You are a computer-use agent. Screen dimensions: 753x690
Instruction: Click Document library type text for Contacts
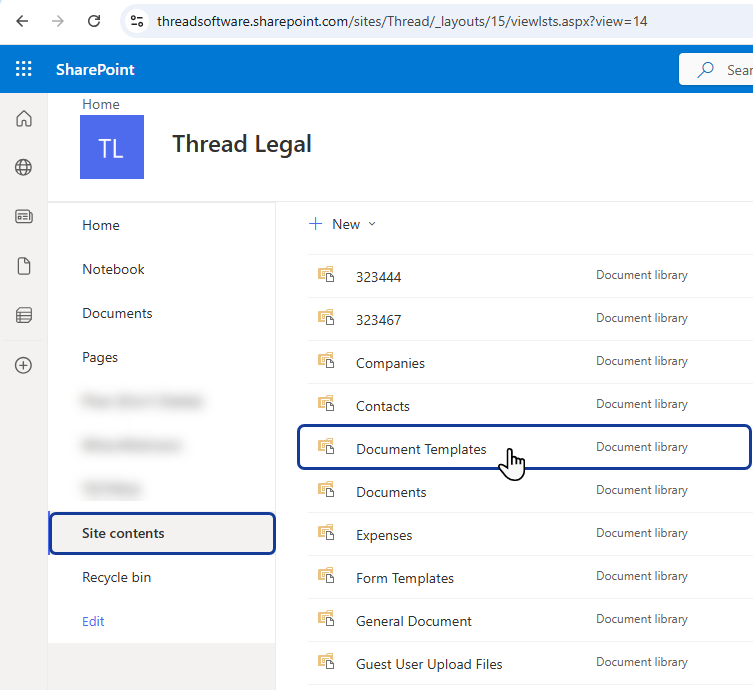[642, 404]
